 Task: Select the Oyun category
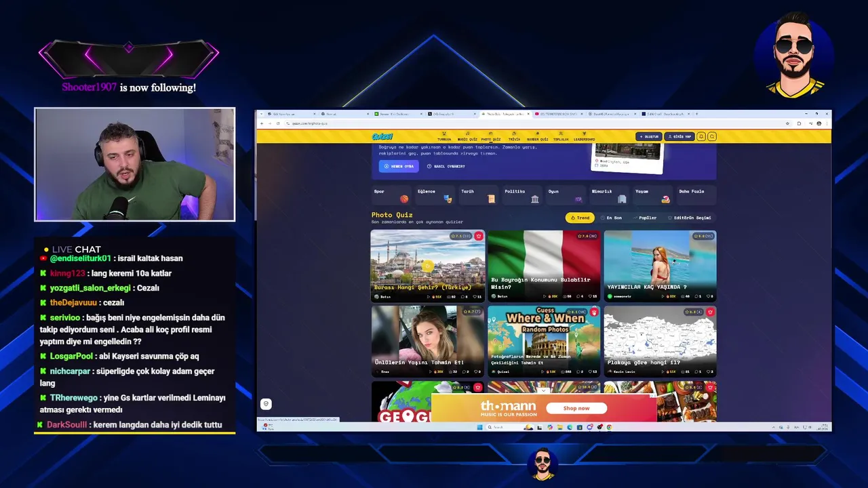[x=566, y=195]
